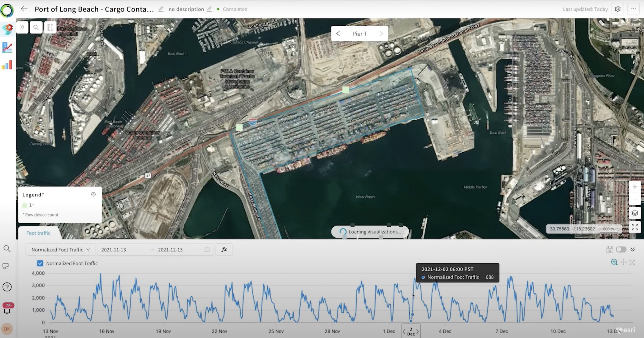644x338 pixels.
Task: Click the events calendar icon near toggle
Action: (x=609, y=249)
